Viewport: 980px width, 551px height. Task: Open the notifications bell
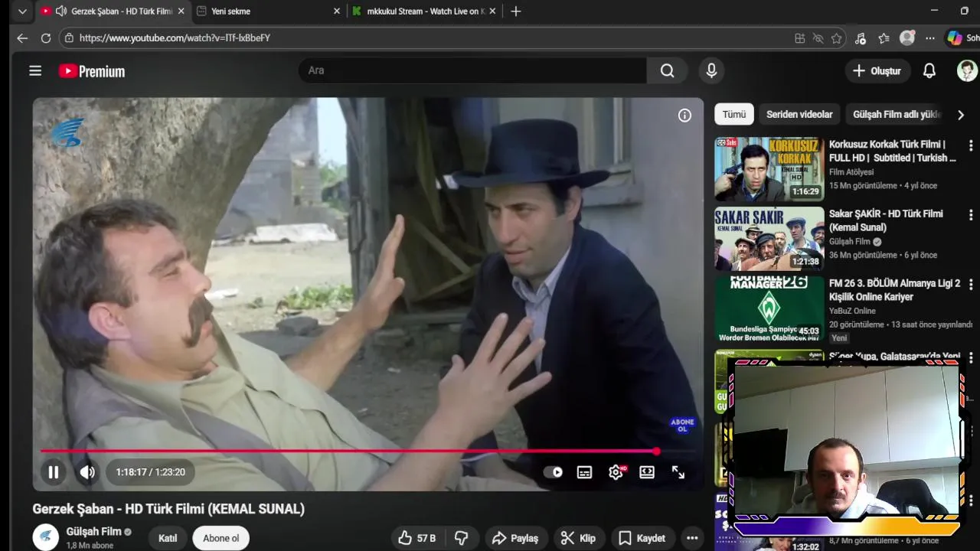point(929,70)
